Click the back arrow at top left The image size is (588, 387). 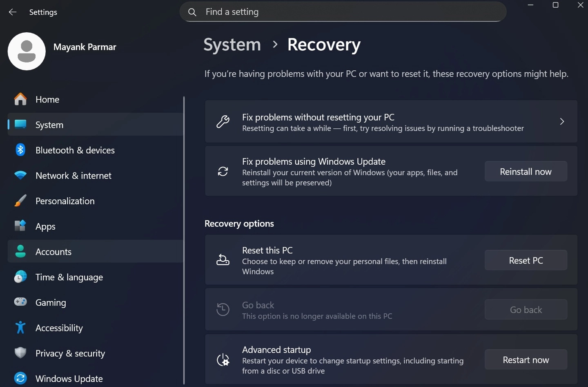[13, 12]
